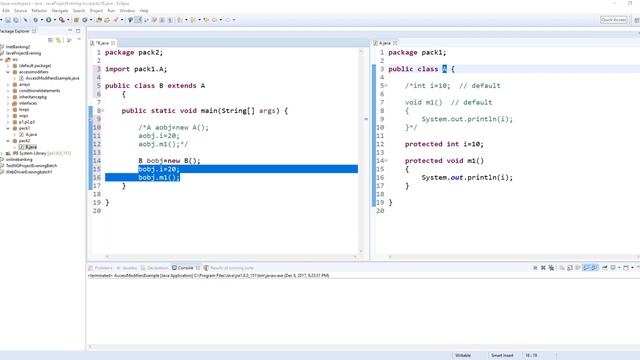The width and height of the screenshot is (640, 360).
Task: Click the B.java editor horizontal scrollbar
Action: point(231,256)
